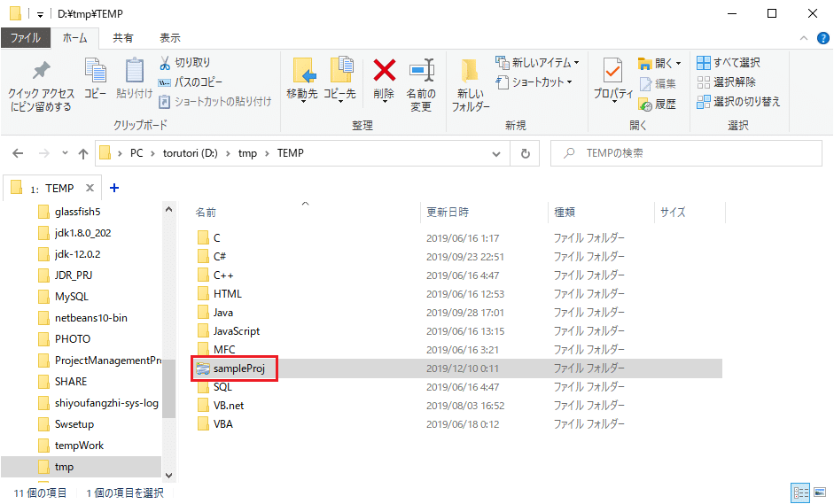Viewport: 834px width, 504px height.
Task: Click Copy path (パスのコピー)
Action: 190,81
